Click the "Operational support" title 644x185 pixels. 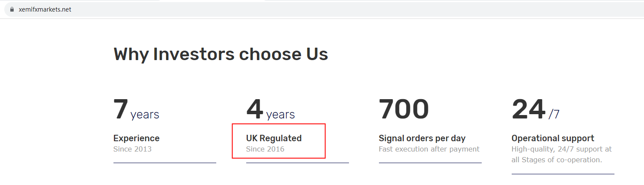point(553,138)
